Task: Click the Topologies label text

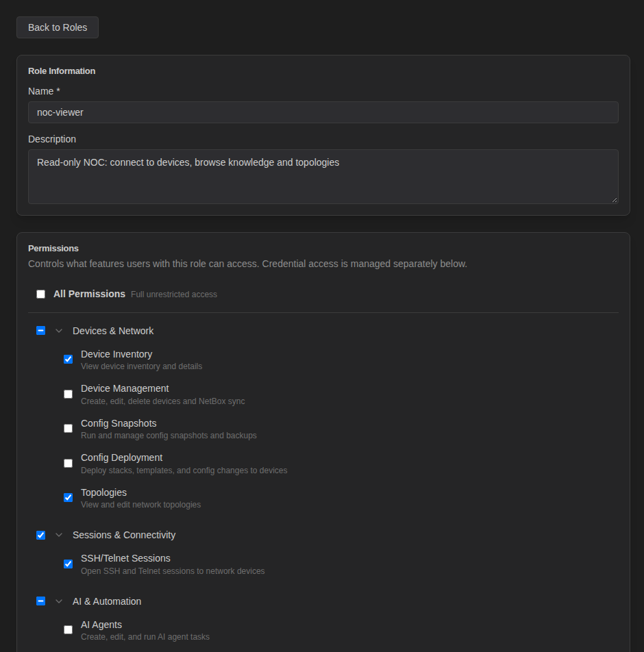Action: tap(103, 492)
